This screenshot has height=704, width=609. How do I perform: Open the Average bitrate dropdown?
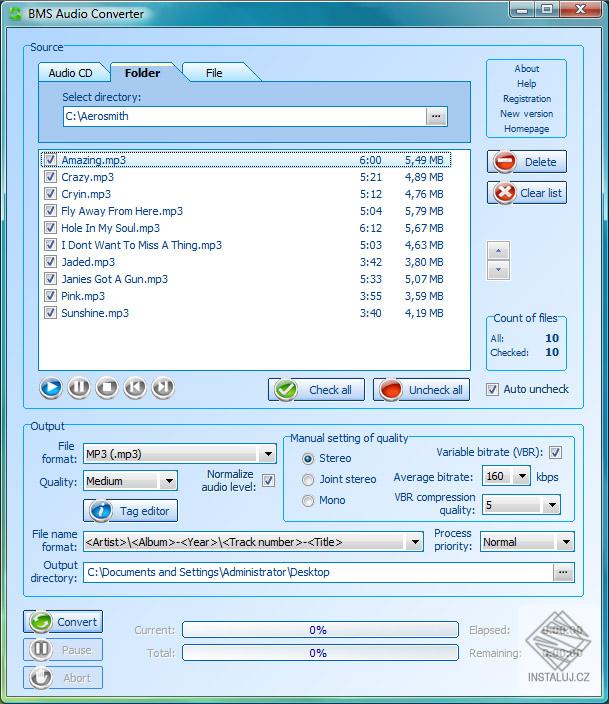[522, 476]
